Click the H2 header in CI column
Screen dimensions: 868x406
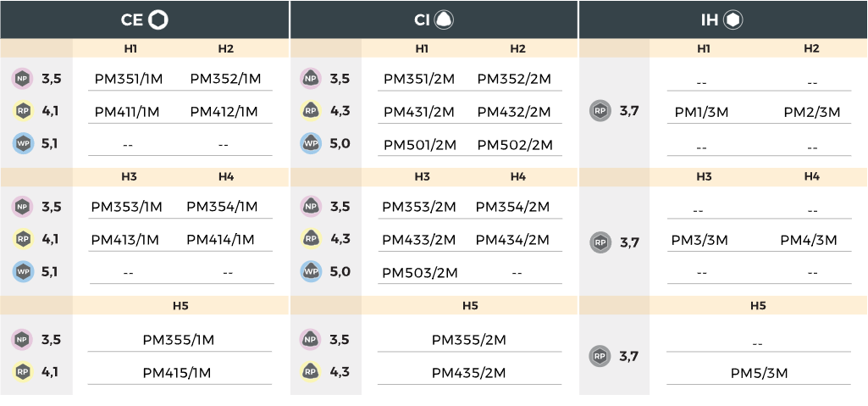click(517, 49)
